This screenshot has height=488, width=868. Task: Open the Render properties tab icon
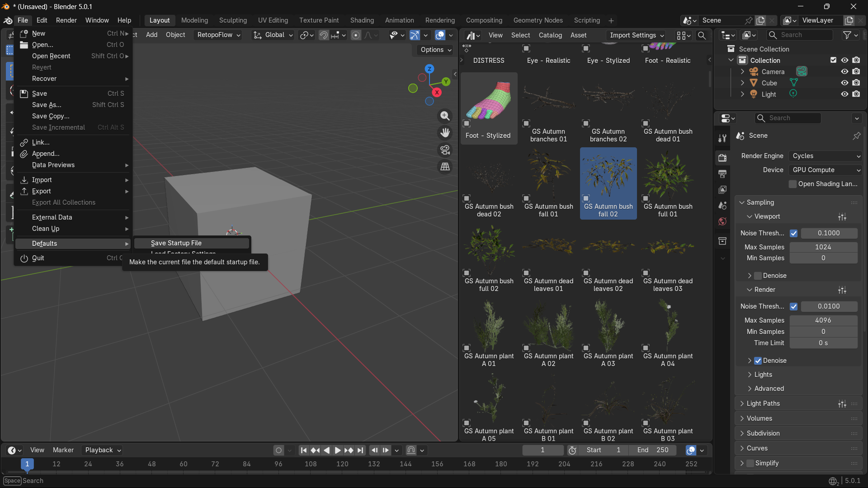coord(722,158)
